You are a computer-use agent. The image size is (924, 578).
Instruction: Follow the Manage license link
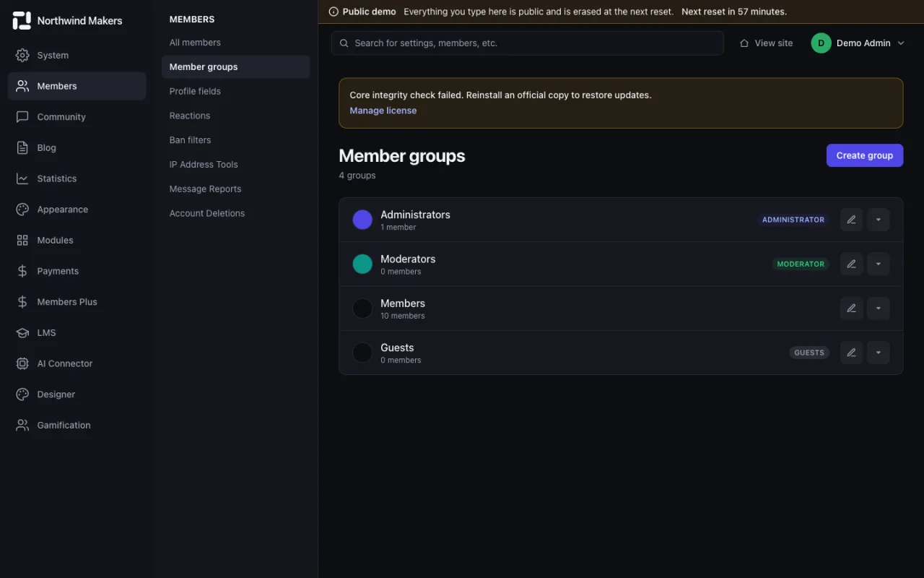point(383,111)
